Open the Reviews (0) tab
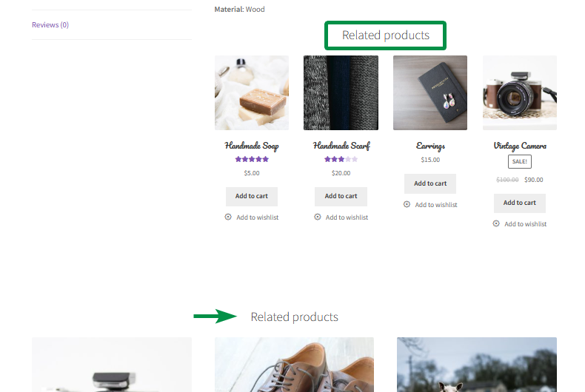The image size is (585, 392). pyautogui.click(x=50, y=25)
